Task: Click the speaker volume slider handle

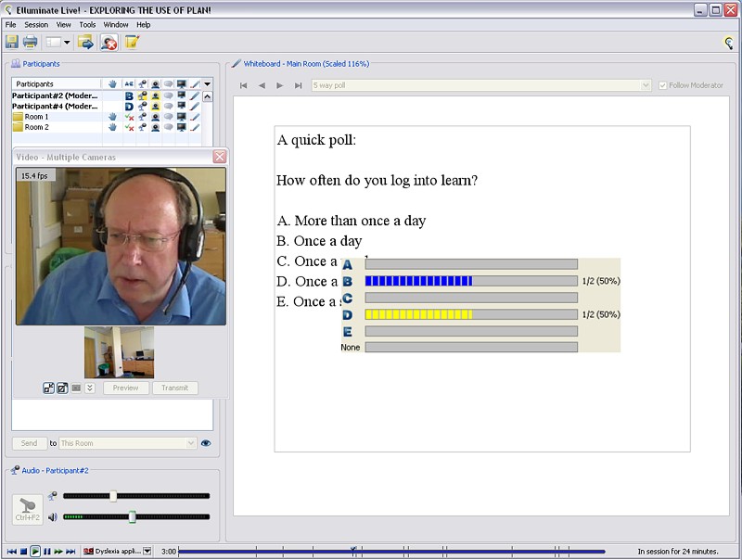Action: click(x=133, y=516)
